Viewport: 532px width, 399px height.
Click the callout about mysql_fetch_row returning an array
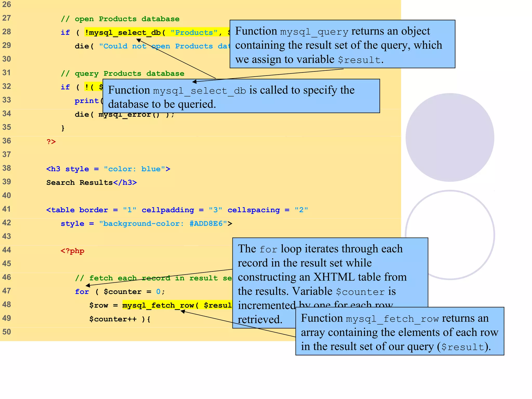[x=400, y=331]
